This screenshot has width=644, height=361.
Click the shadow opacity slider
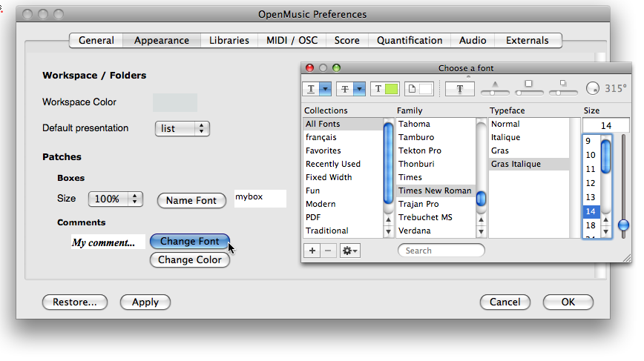[x=495, y=93]
